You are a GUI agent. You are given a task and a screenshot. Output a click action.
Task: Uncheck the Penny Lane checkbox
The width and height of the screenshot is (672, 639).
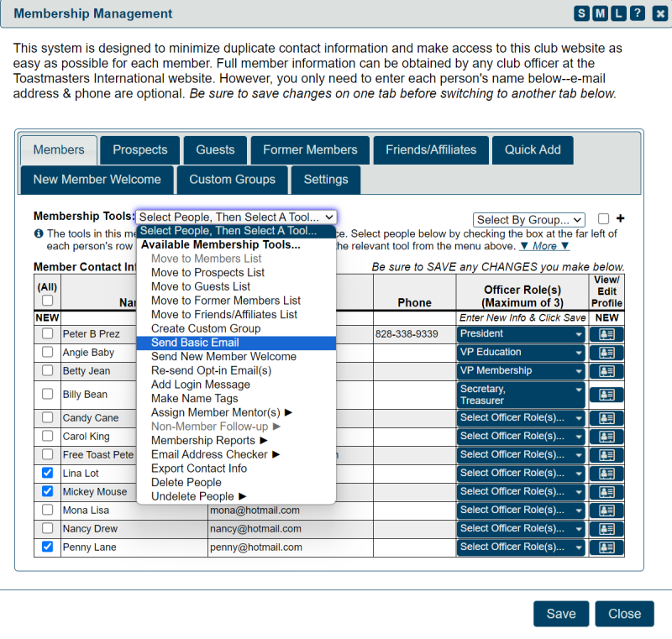pyautogui.click(x=48, y=546)
